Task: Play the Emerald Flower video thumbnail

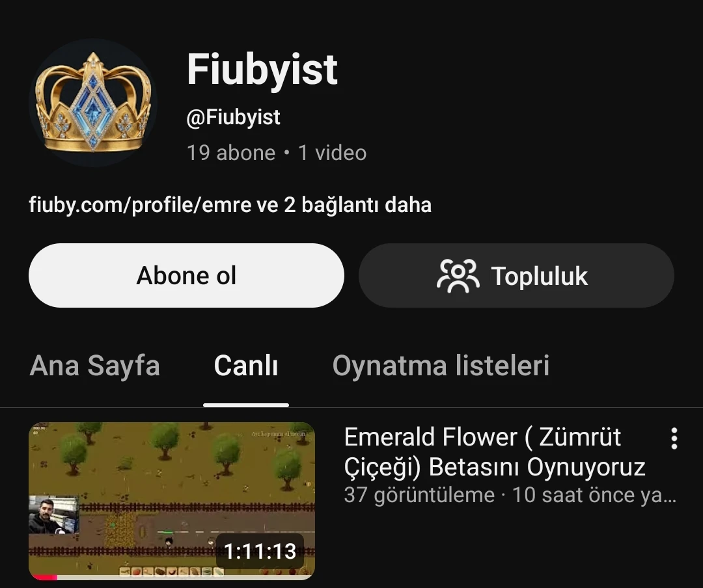Action: 172,501
